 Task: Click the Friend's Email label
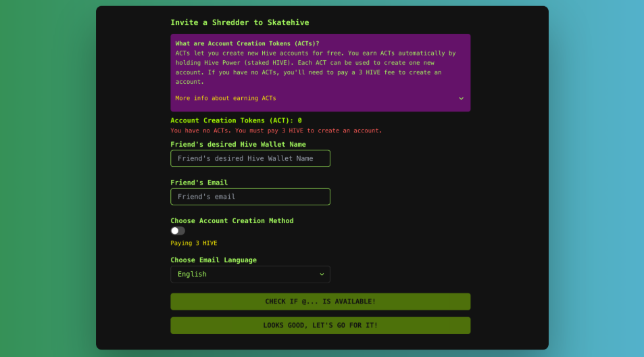click(199, 183)
